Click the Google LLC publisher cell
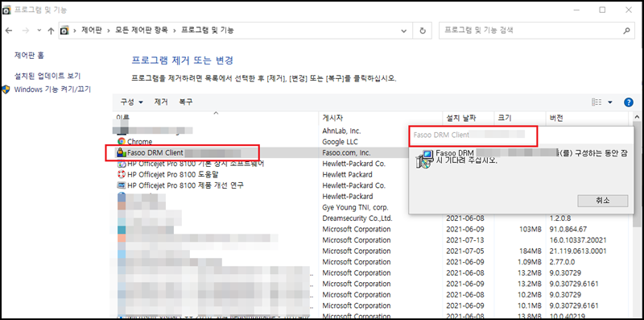The width and height of the screenshot is (644, 320). [x=340, y=142]
